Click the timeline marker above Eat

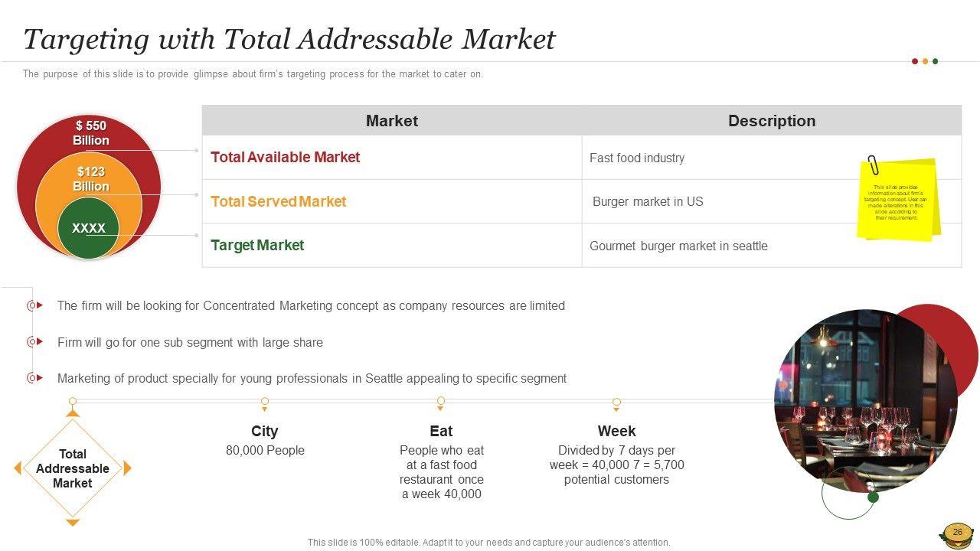point(441,402)
